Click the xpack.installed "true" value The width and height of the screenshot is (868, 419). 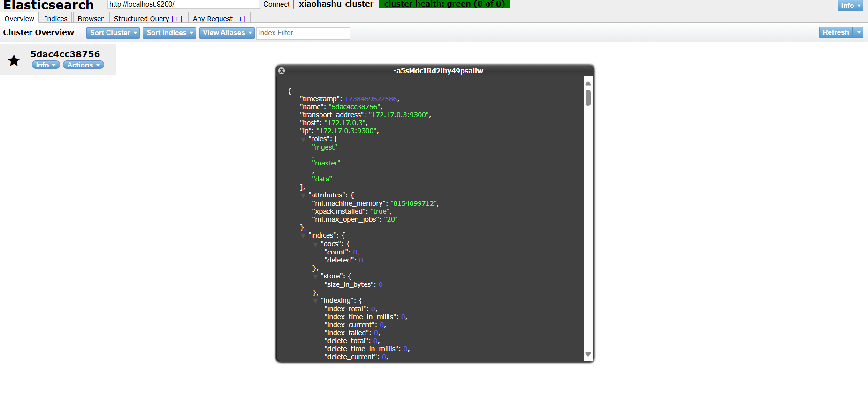click(380, 211)
